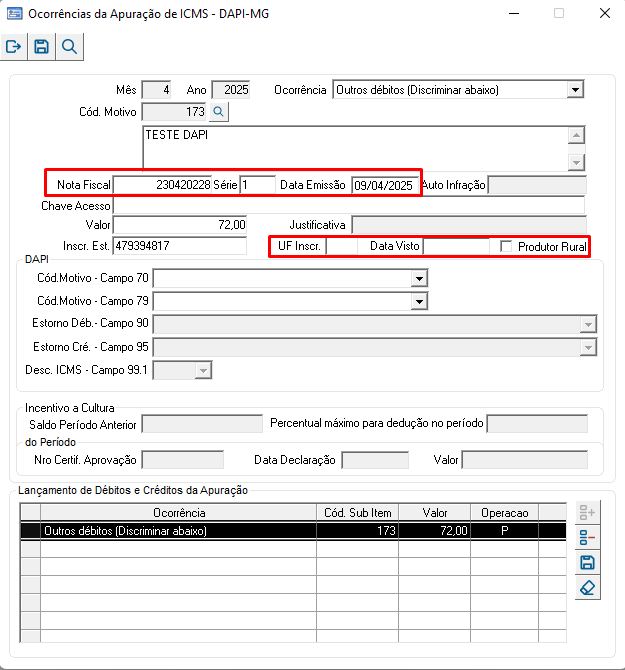The width and height of the screenshot is (625, 670).
Task: Click the Valor column header in grid
Action: (434, 512)
